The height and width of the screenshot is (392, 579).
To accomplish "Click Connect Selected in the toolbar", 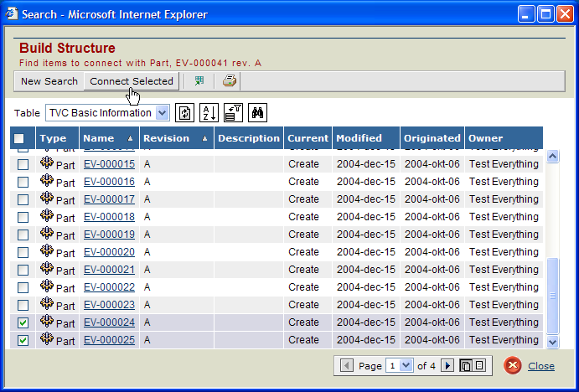I will pos(132,81).
